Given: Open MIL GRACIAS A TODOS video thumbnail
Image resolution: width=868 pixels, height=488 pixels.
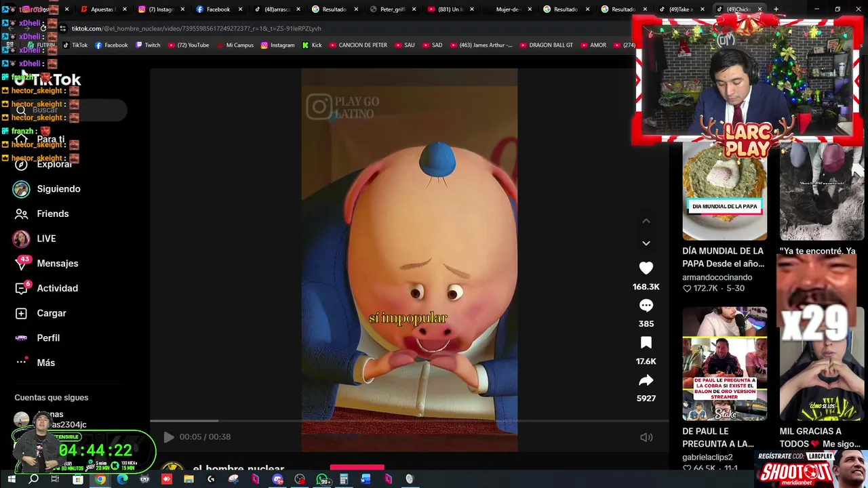Looking at the screenshot, I should [822, 363].
